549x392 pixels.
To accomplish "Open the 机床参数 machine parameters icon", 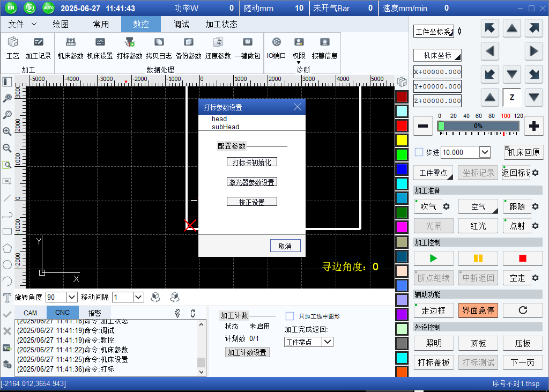I will [70, 47].
